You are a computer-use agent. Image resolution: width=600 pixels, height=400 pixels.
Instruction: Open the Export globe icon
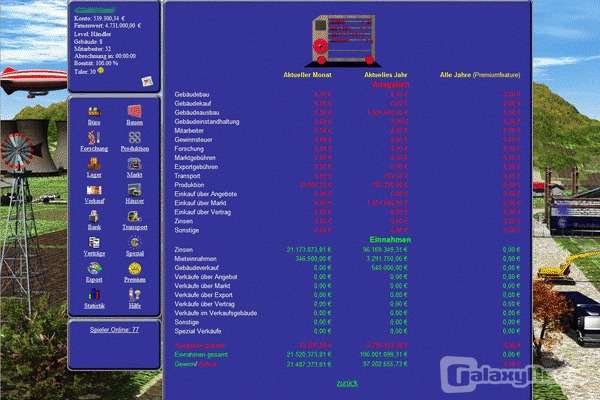coord(94,269)
